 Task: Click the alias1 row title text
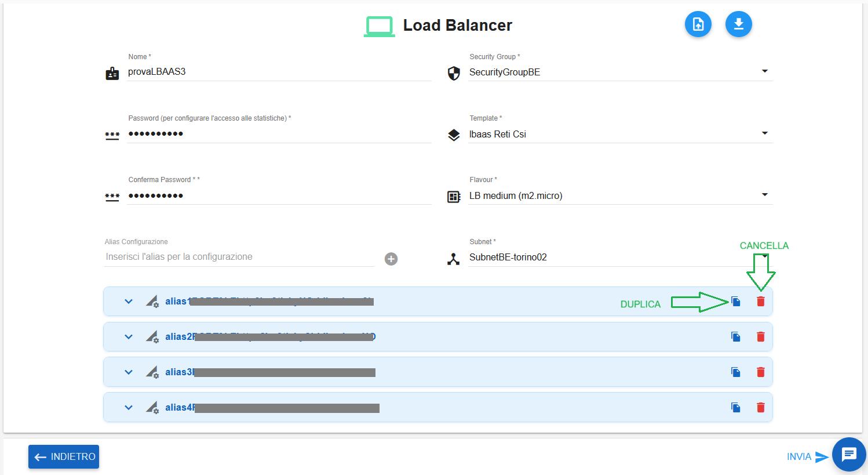[x=269, y=302]
